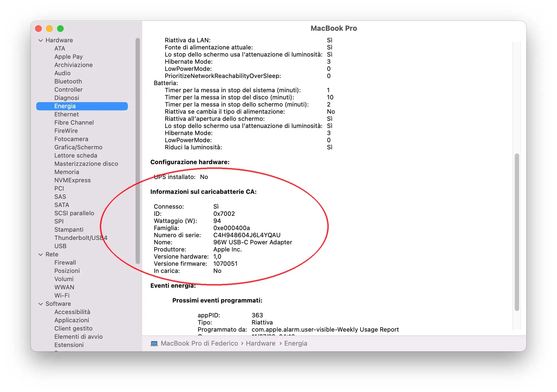View Memoria information
Image resolution: width=557 pixels, height=392 pixels.
[x=67, y=172]
